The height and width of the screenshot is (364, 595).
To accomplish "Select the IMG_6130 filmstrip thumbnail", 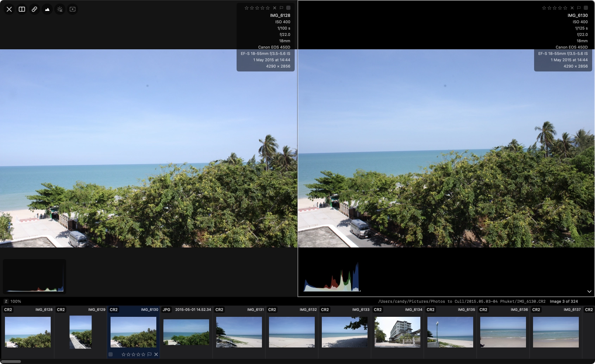I will click(x=133, y=332).
